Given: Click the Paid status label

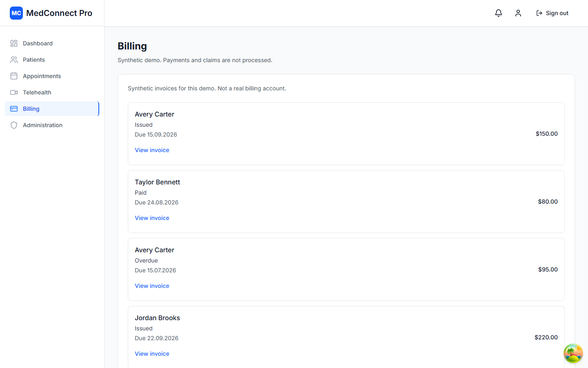Looking at the screenshot, I should [140, 193].
